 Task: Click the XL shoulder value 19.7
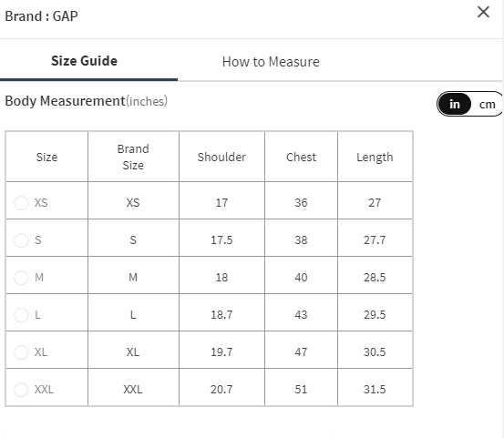coord(221,352)
